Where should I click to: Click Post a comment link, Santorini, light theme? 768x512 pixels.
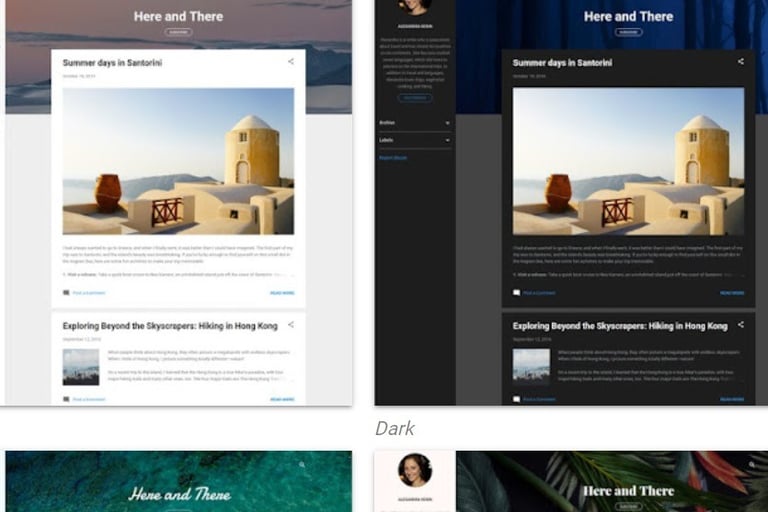point(89,293)
